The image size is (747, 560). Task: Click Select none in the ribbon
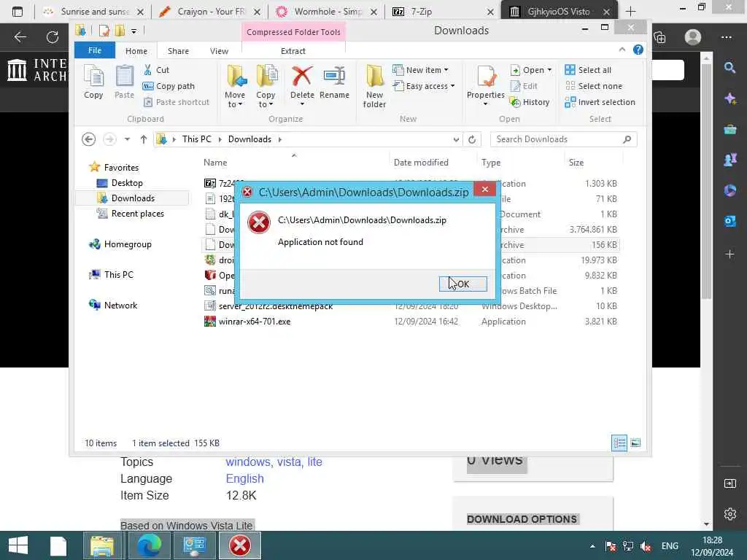pyautogui.click(x=594, y=86)
